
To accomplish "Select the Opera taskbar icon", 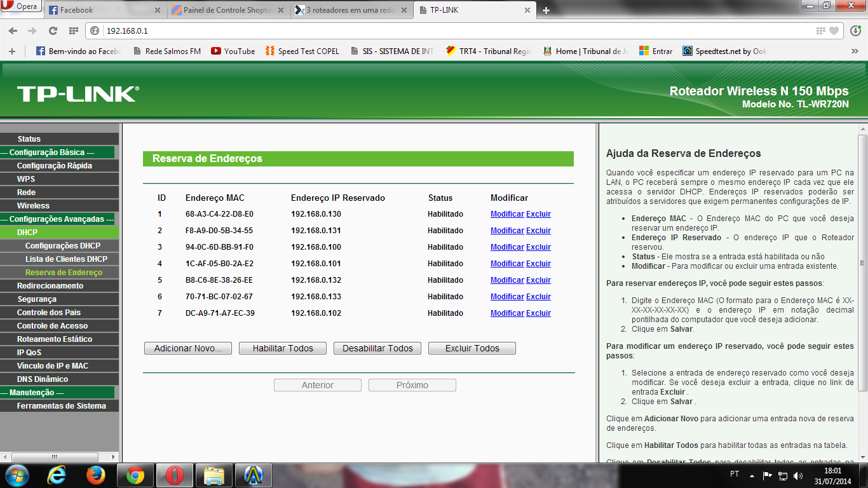I will 175,475.
